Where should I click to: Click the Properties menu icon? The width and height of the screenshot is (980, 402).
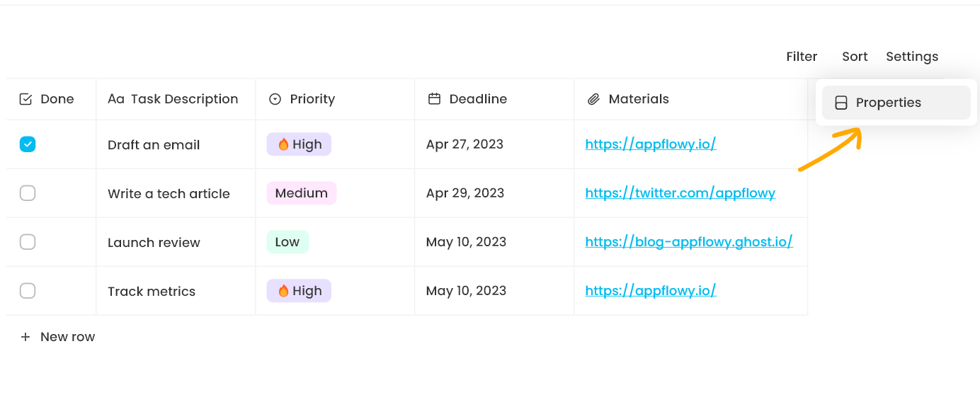[x=841, y=103]
